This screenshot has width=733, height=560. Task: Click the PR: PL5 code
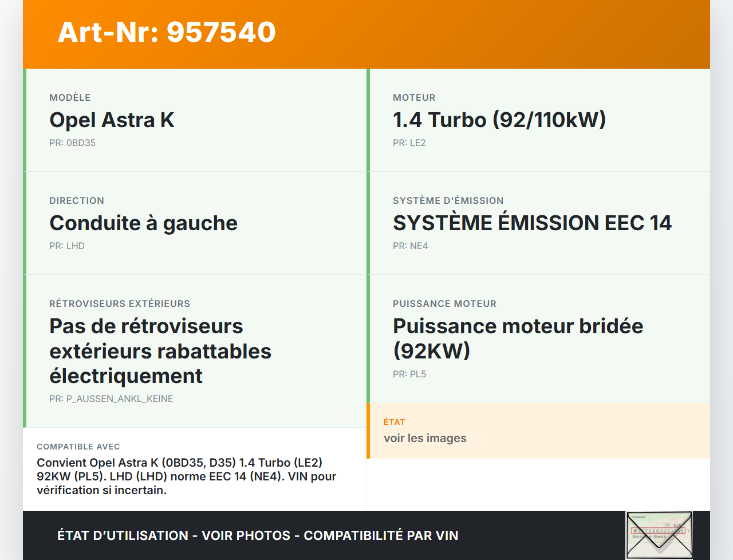(409, 374)
